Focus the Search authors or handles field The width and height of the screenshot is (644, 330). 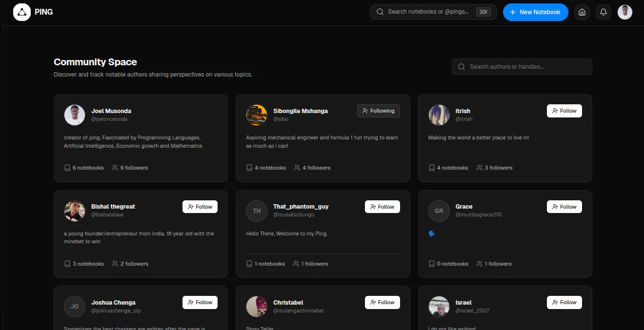coord(522,67)
